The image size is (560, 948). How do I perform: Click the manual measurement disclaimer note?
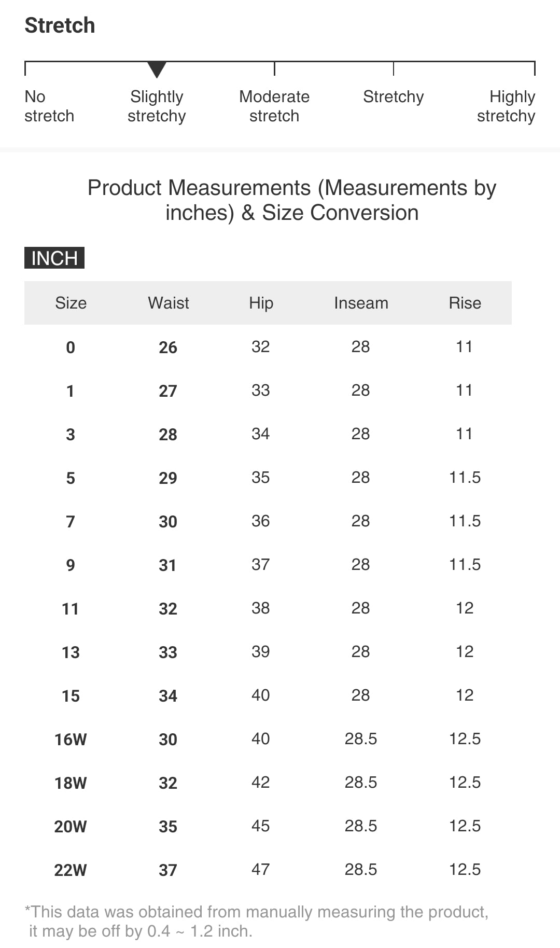coord(257,922)
